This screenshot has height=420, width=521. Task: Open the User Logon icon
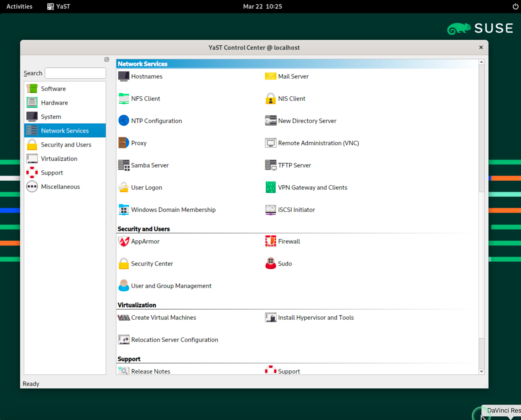coord(124,188)
